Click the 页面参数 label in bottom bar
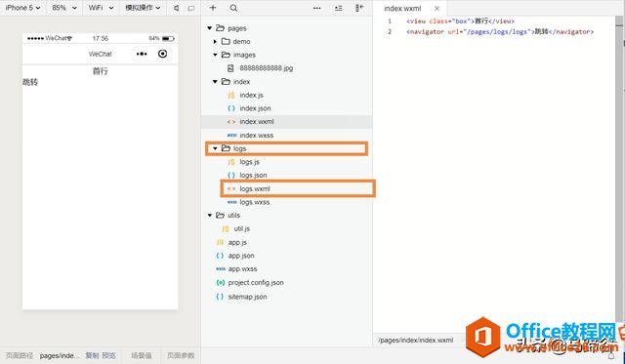 pyautogui.click(x=181, y=355)
